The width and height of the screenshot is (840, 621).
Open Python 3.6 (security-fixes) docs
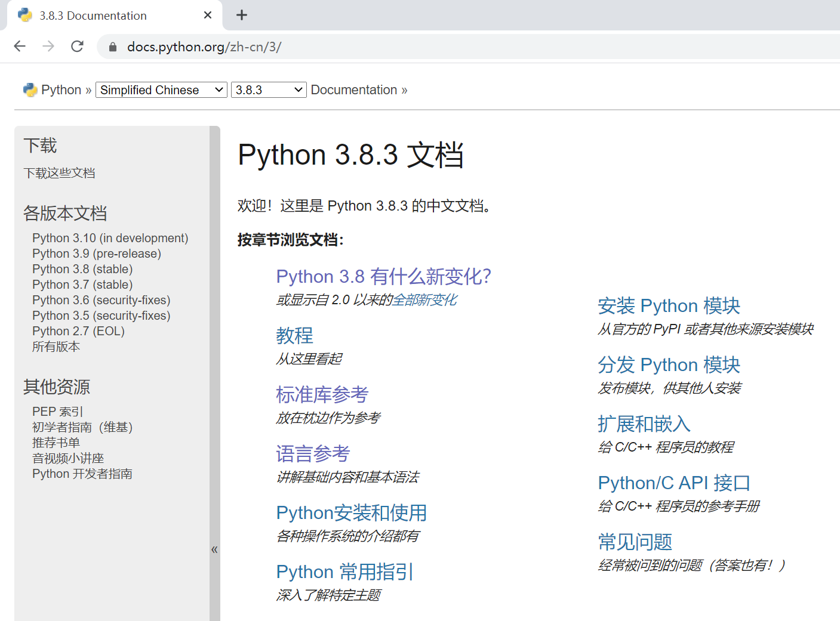tap(101, 300)
